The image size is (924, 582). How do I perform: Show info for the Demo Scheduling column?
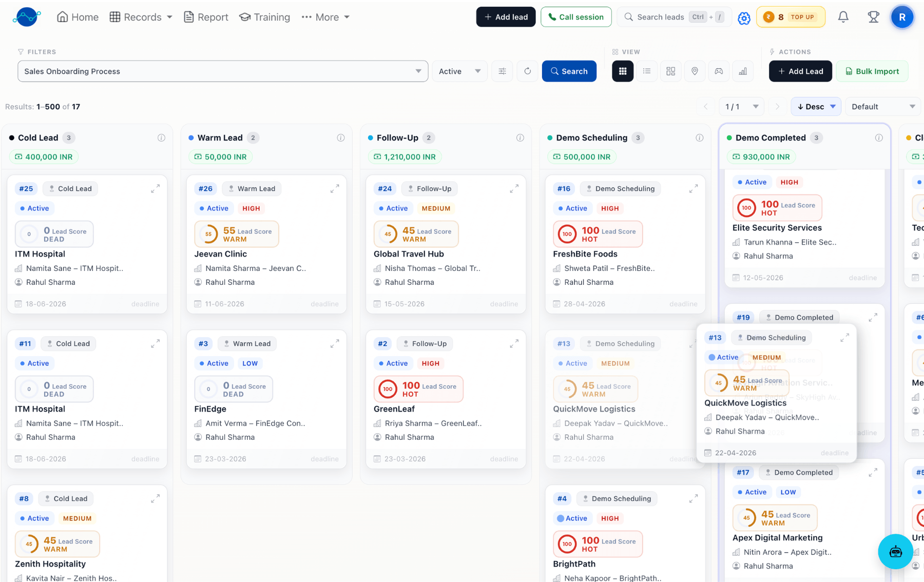tap(699, 138)
